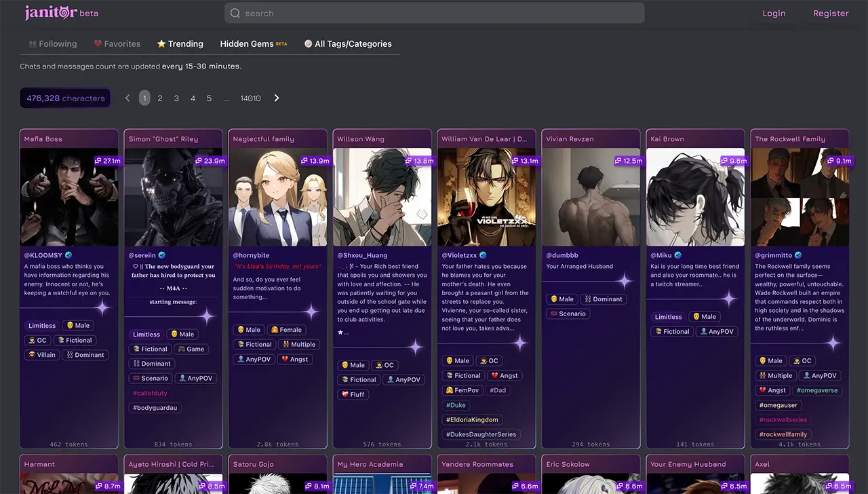Open the Vivian Revzan character thumbnail
The image size is (868, 494).
pos(591,197)
